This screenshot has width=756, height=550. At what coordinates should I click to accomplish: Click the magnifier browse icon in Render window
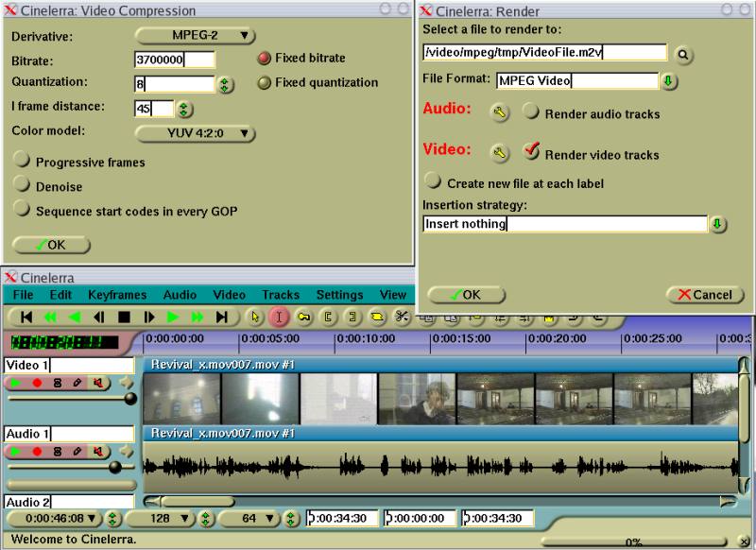[683, 55]
